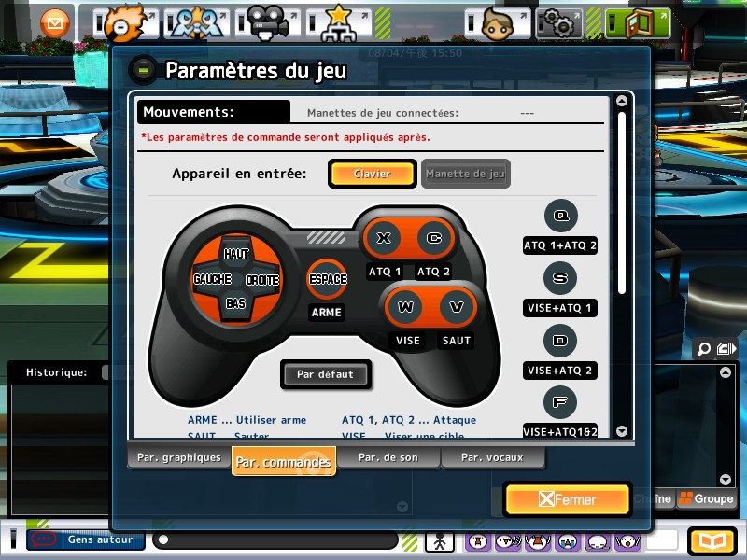Select Clavier as input device
The height and width of the screenshot is (560, 747).
pyautogui.click(x=372, y=174)
